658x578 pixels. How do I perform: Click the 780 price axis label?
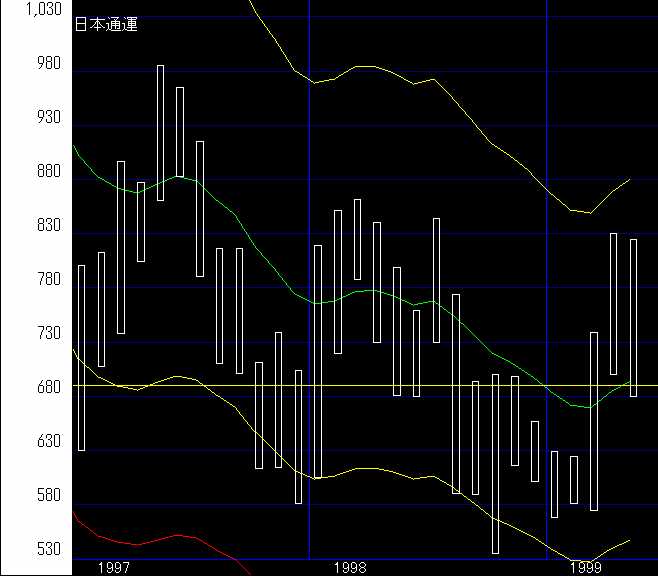[48, 280]
